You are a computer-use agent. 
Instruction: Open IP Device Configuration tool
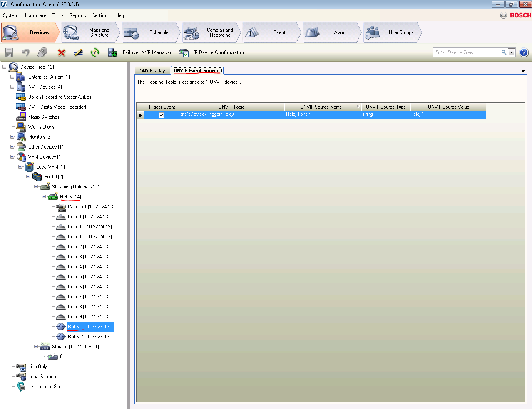(x=184, y=52)
